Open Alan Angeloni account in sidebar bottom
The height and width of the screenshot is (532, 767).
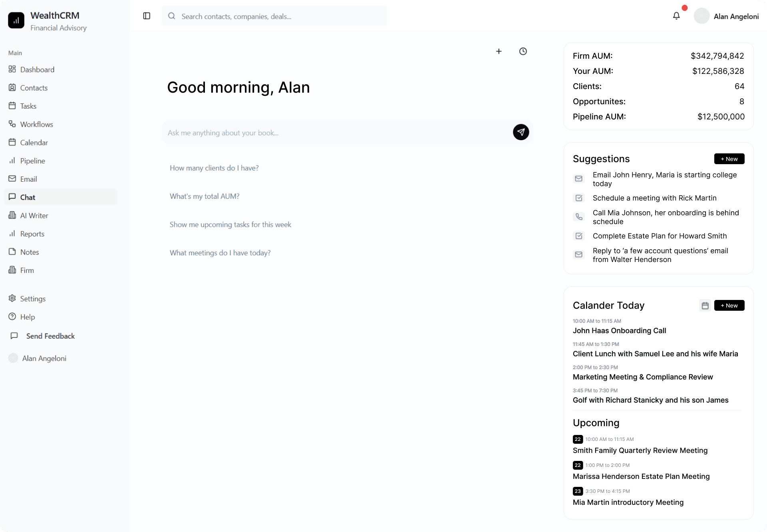coord(44,358)
